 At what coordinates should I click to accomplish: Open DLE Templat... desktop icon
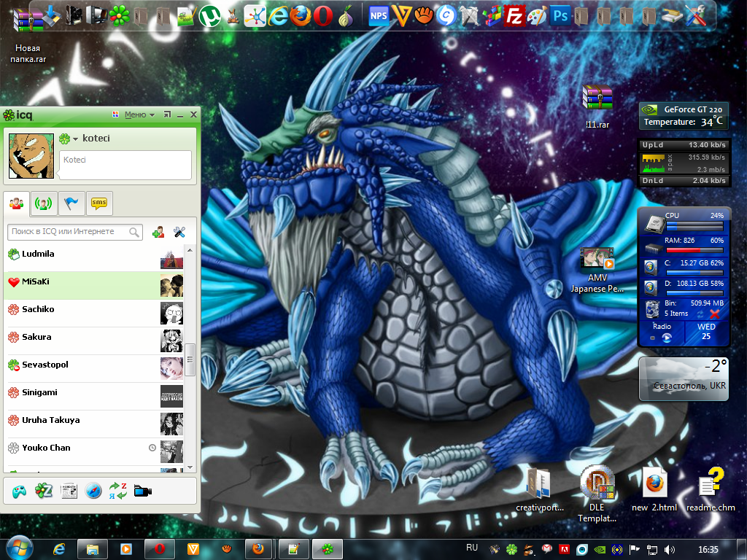click(597, 494)
